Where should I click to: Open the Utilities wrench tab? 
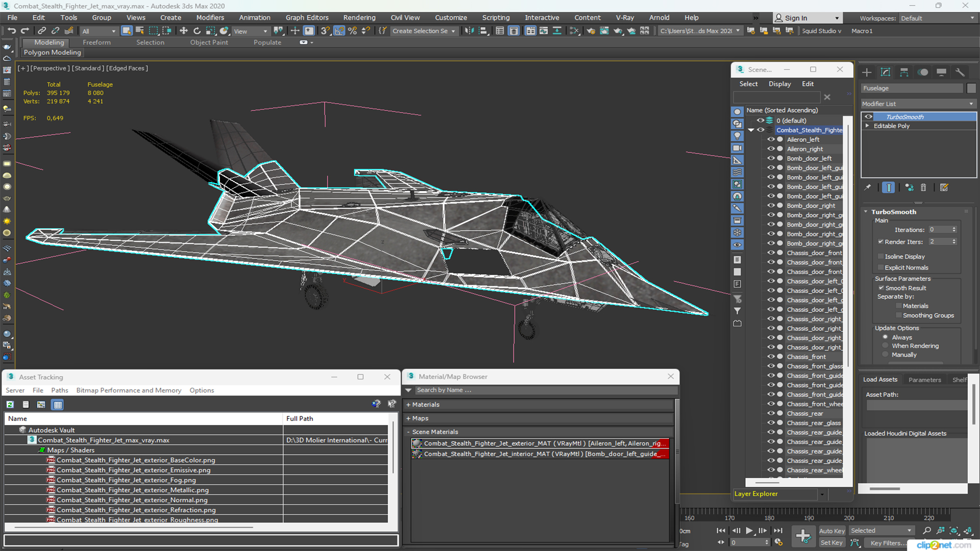(960, 72)
